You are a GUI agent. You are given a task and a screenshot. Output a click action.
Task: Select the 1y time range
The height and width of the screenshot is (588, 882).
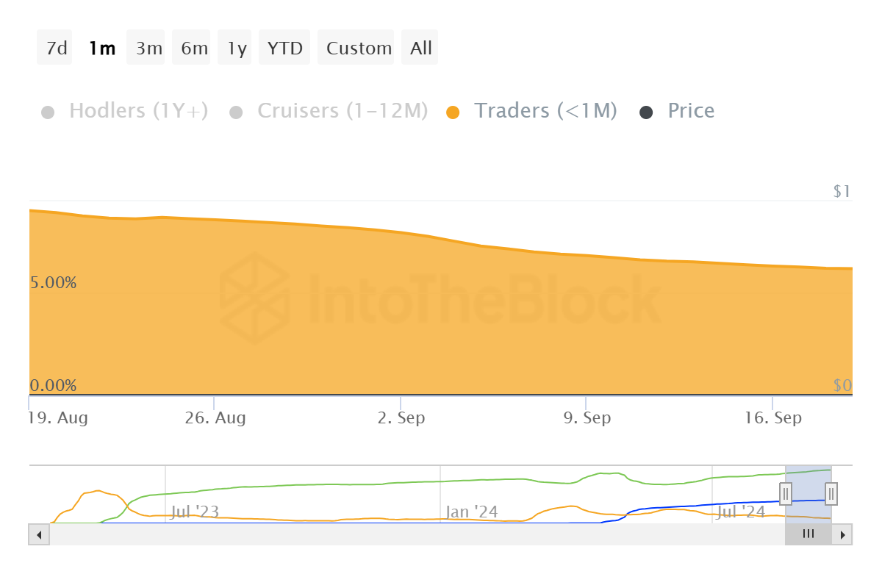coord(237,48)
